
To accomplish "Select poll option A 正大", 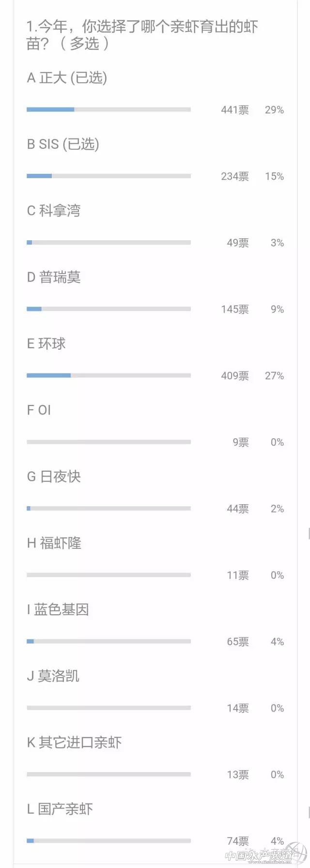I will pyautogui.click(x=67, y=78).
